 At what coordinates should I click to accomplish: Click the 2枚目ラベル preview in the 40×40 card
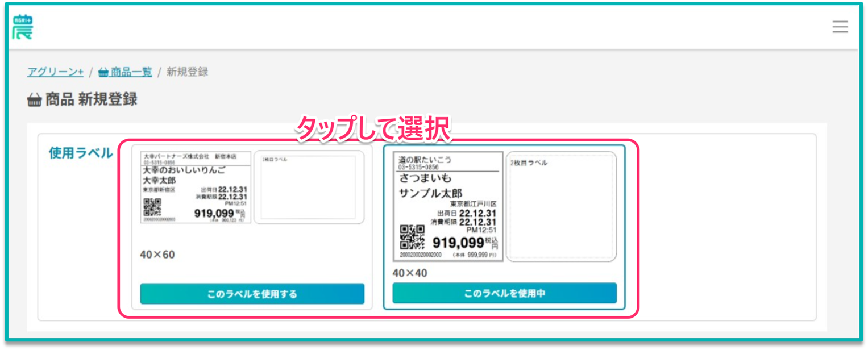click(561, 207)
